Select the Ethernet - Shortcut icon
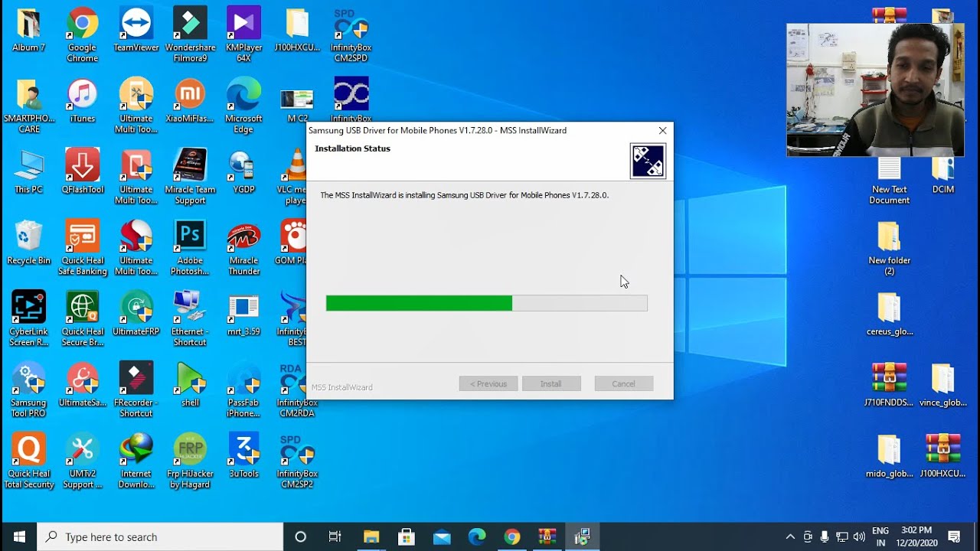 [x=190, y=319]
